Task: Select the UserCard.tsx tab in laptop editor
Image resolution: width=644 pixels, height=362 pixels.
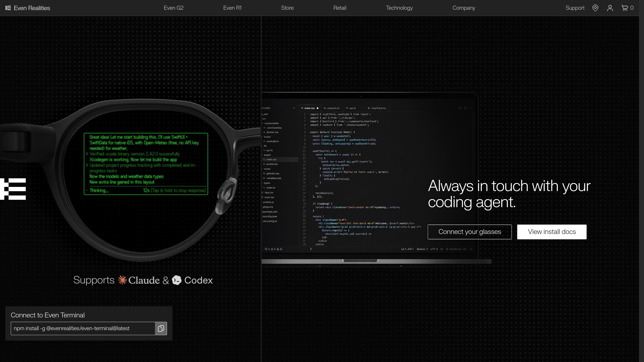Action: tap(377, 108)
